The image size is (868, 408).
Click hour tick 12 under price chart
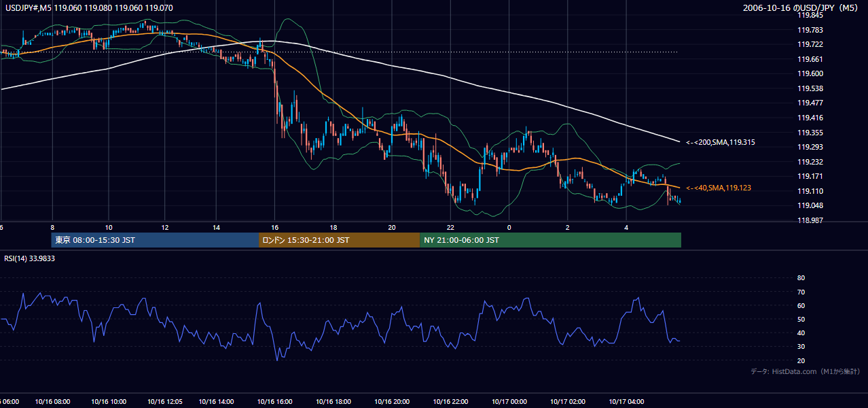point(165,227)
